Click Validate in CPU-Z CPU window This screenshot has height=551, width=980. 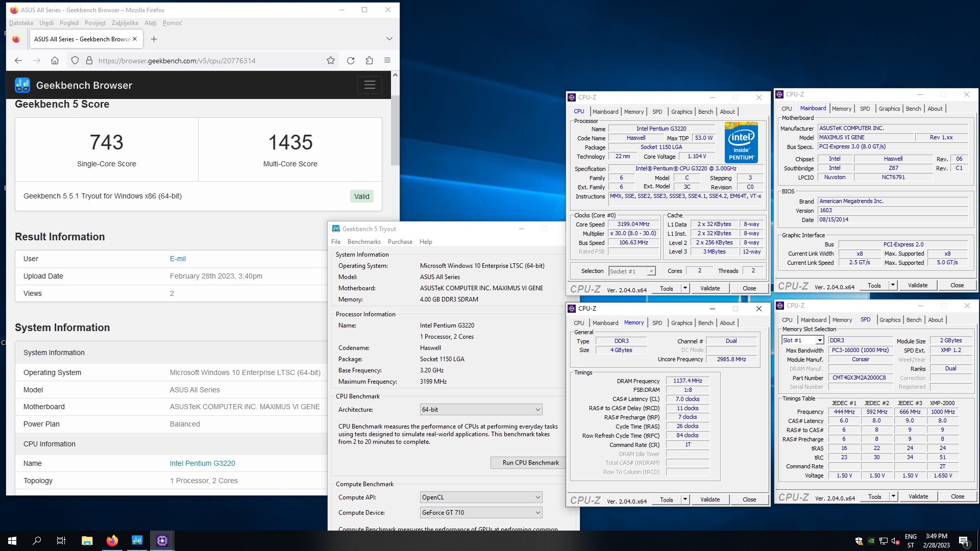pos(710,289)
